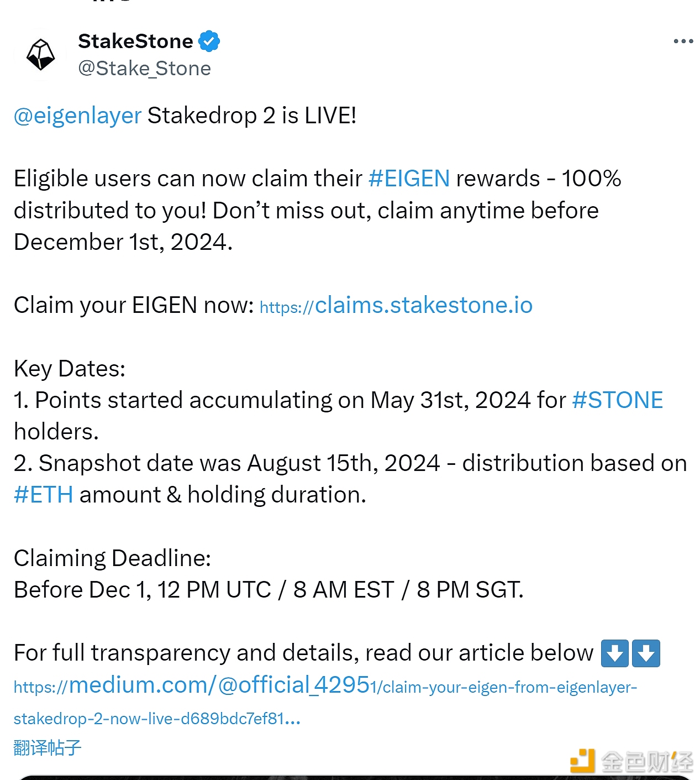Select the #STONE hashtag
Viewport: 700px width, 780px height.
pyautogui.click(x=617, y=400)
